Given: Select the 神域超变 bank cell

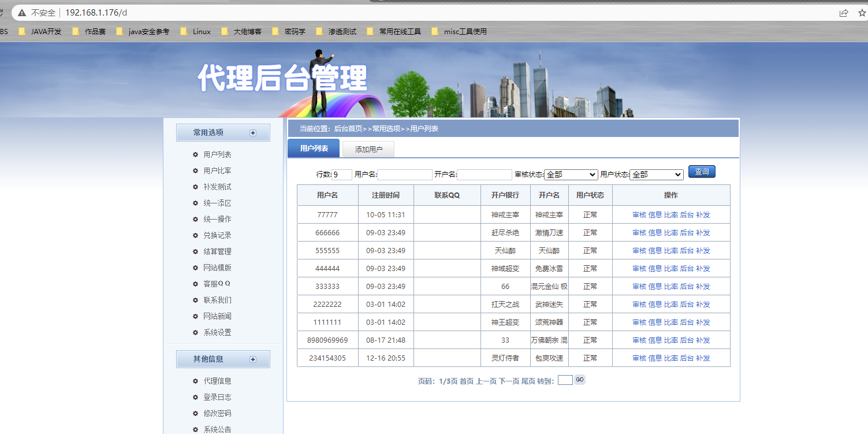Looking at the screenshot, I should point(505,269).
